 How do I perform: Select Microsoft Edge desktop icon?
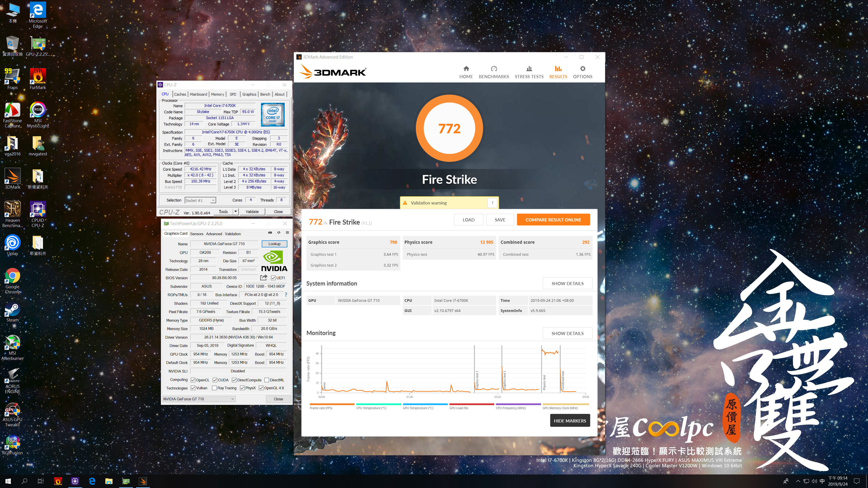point(38,15)
